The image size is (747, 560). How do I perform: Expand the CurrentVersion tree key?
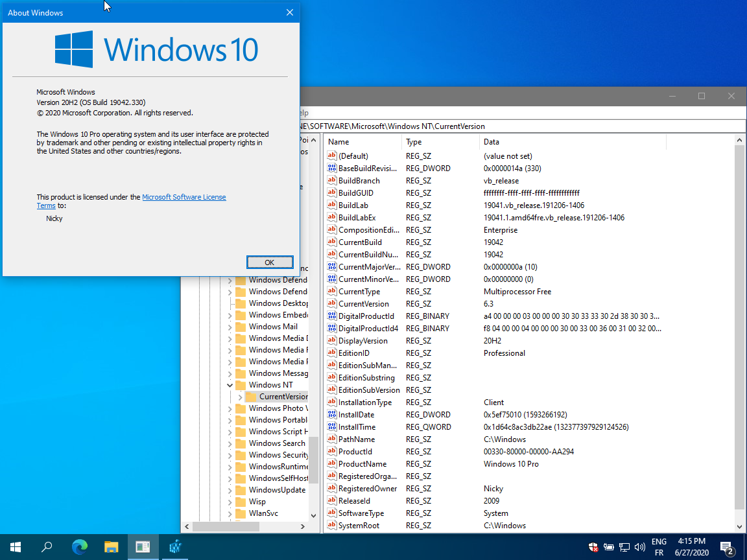tap(240, 397)
